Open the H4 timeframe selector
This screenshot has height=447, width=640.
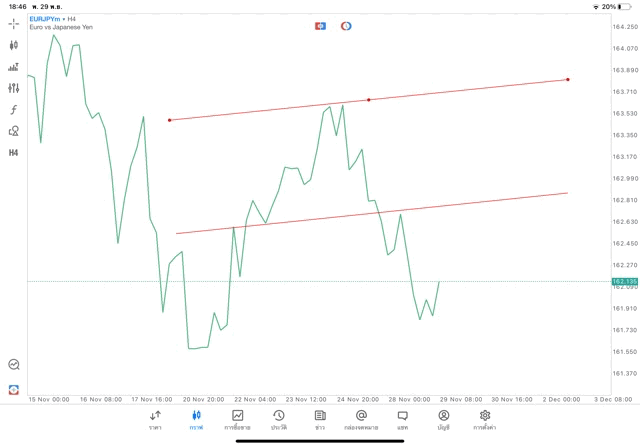(13, 152)
